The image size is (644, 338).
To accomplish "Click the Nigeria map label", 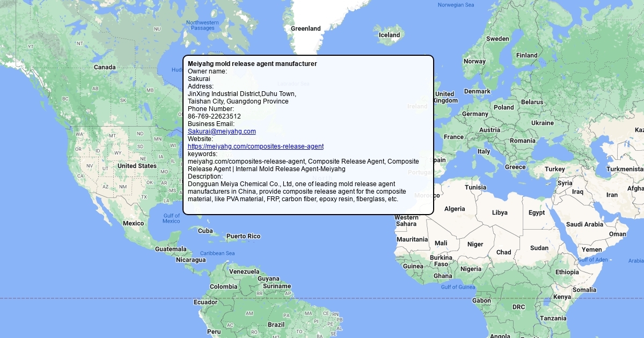I will (x=471, y=269).
